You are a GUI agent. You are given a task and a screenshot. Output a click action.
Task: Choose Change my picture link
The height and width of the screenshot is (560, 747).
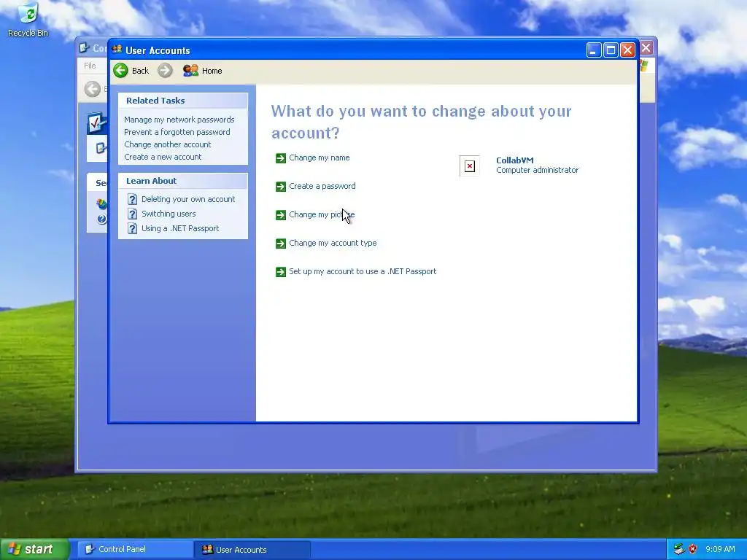coord(322,215)
